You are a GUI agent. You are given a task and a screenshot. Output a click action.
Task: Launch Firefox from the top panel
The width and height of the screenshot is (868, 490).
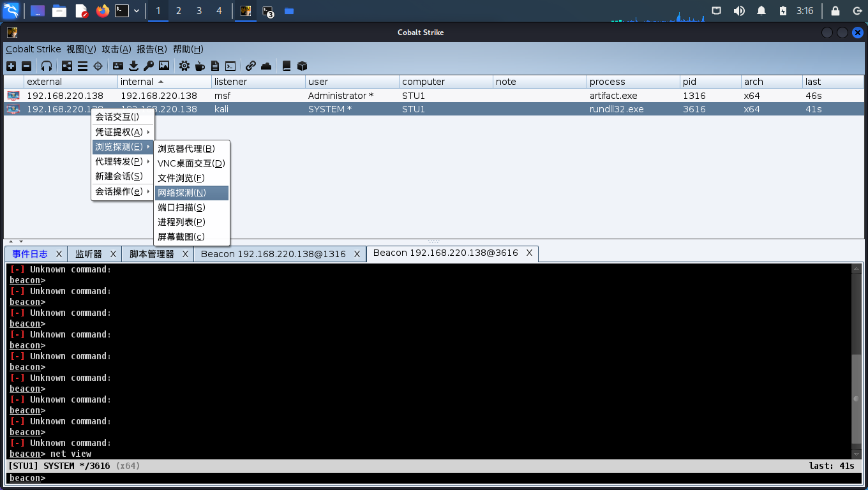click(102, 11)
